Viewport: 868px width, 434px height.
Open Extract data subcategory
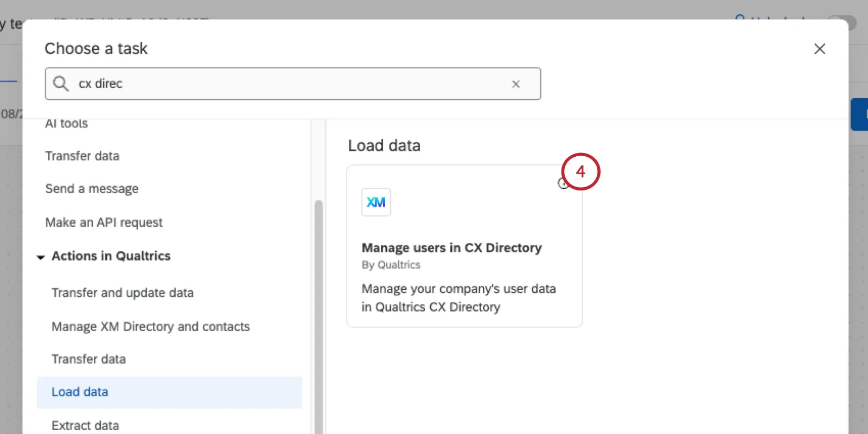click(x=85, y=425)
